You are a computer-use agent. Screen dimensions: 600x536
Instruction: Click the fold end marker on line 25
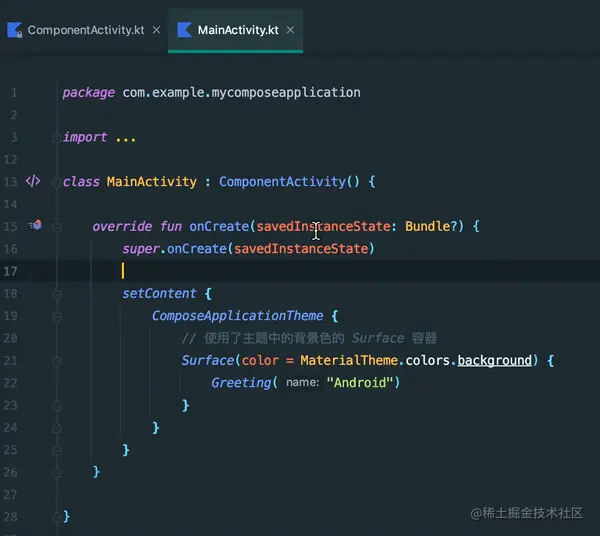coord(57,450)
